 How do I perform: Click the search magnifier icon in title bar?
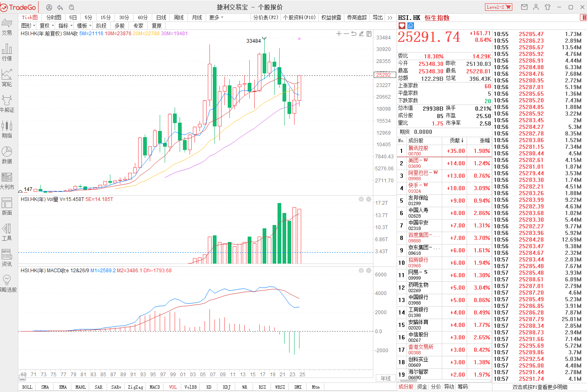(71, 7)
